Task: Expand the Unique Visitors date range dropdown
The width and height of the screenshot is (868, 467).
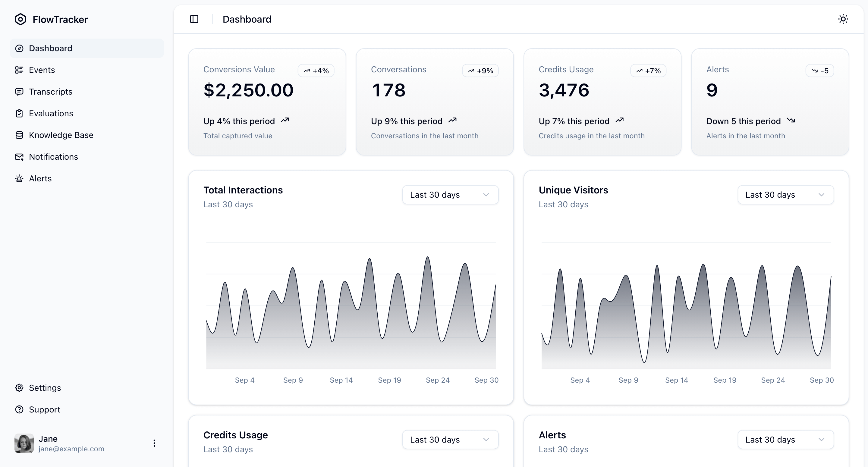Action: 785,195
